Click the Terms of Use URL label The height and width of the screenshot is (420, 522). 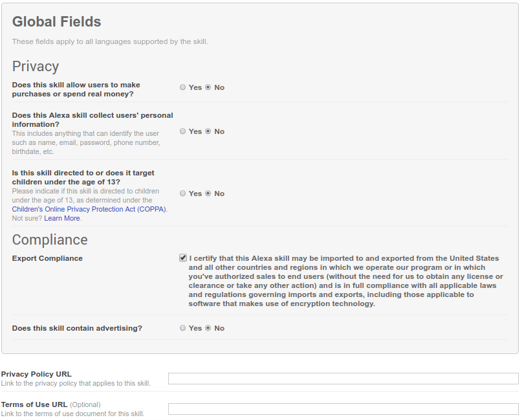pyautogui.click(x=34, y=404)
